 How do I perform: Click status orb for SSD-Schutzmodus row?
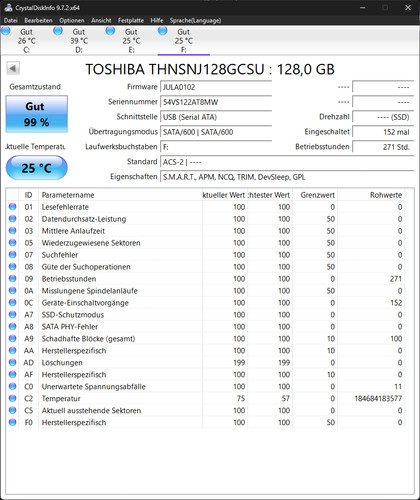pos(13,315)
